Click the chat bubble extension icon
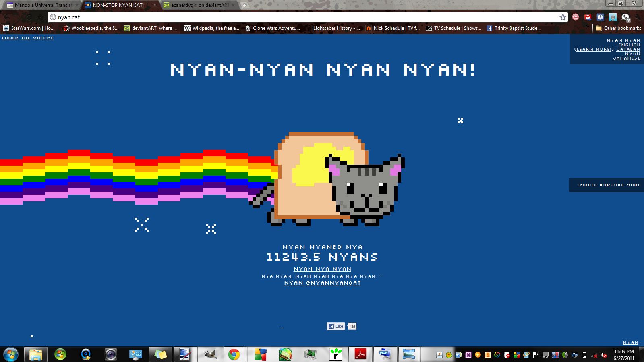Viewport: 644px width, 362px height. click(625, 17)
